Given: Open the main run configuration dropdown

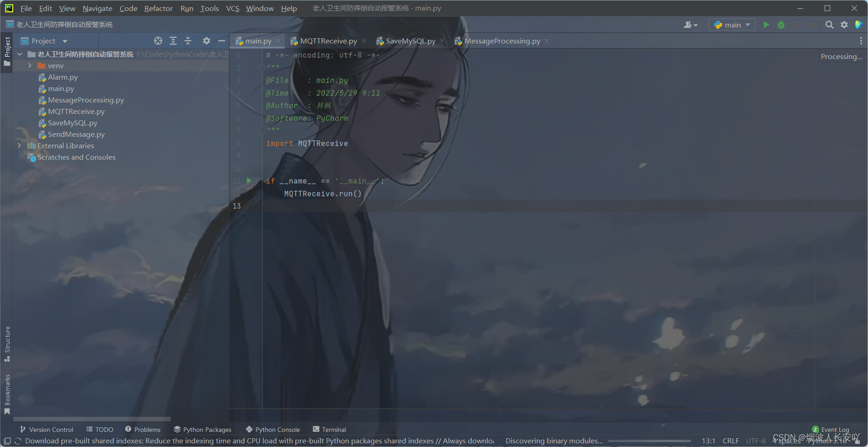Looking at the screenshot, I should (x=732, y=25).
